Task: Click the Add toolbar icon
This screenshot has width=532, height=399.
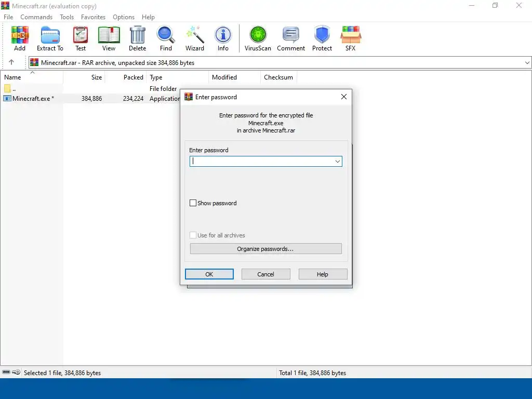Action: click(x=20, y=38)
